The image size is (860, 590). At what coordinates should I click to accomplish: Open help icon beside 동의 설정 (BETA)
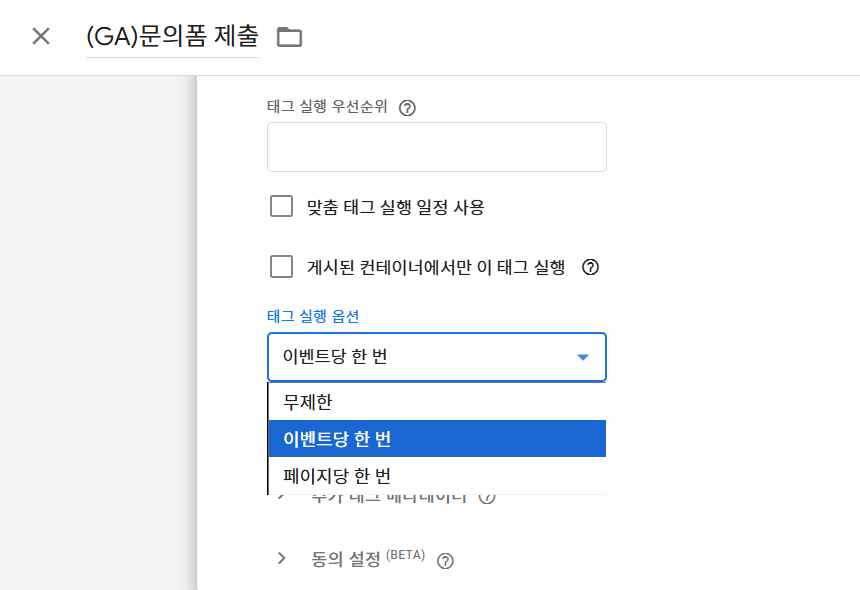pyautogui.click(x=445, y=561)
